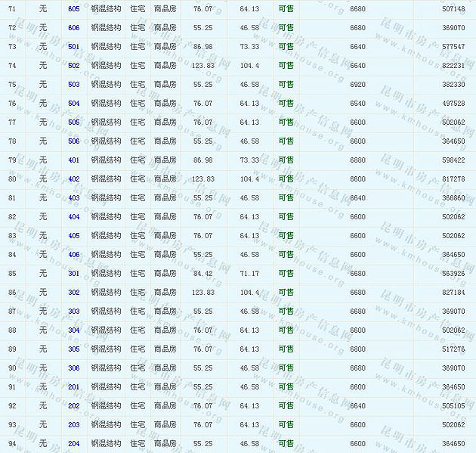Click total price 598422 cell
The image size is (476, 453).
tap(453, 160)
